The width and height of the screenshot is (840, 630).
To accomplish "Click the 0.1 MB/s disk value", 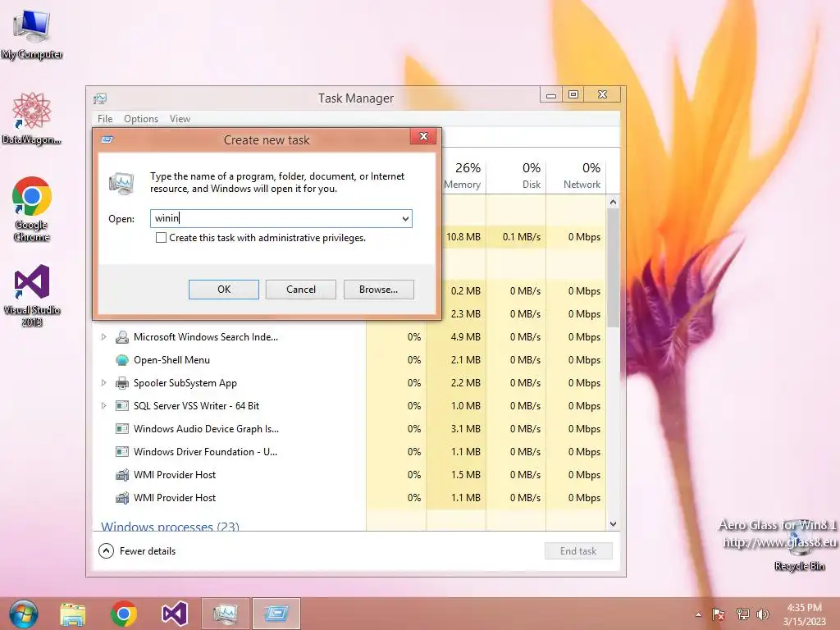I will click(x=521, y=237).
